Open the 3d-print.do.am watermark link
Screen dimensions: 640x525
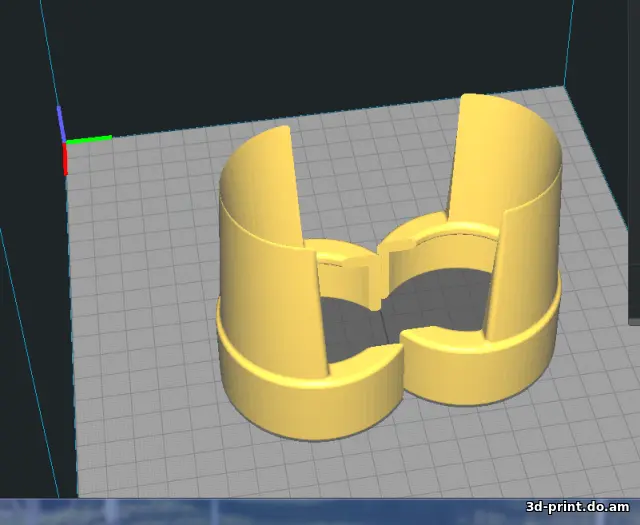[x=580, y=509]
